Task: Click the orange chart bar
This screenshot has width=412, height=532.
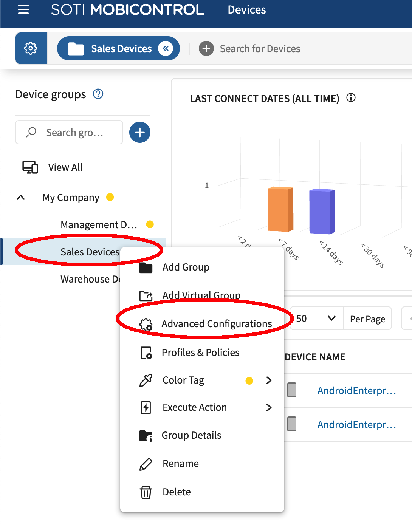Action: [280, 209]
